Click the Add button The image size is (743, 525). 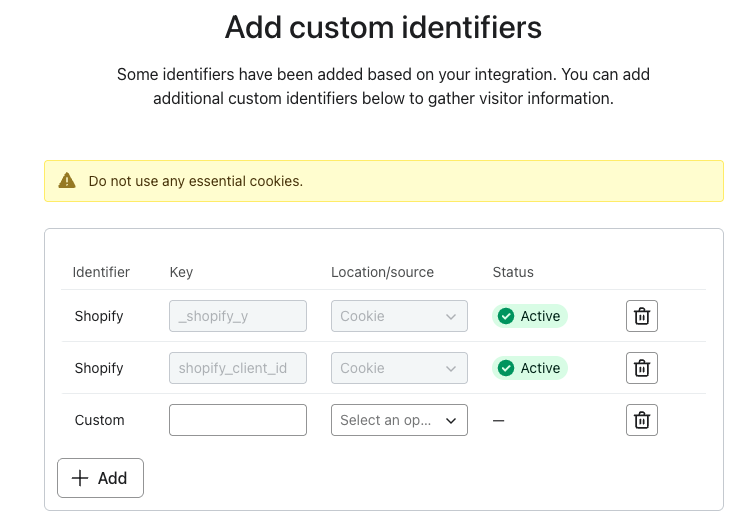point(100,478)
